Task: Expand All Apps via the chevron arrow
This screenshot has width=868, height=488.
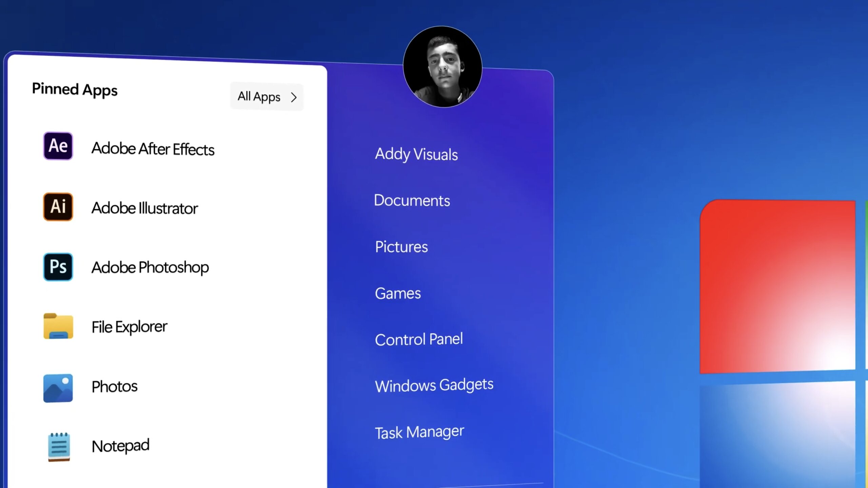Action: click(294, 98)
